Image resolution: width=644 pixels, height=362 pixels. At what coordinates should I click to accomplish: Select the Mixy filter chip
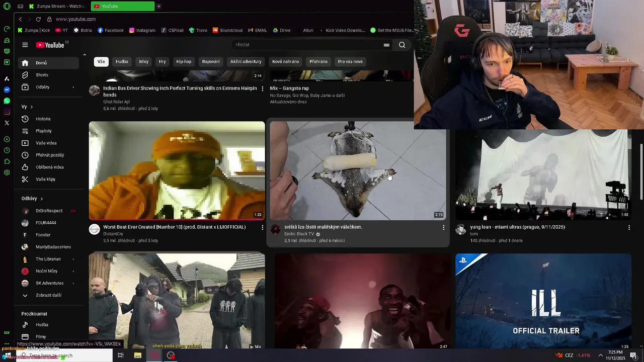(x=144, y=62)
